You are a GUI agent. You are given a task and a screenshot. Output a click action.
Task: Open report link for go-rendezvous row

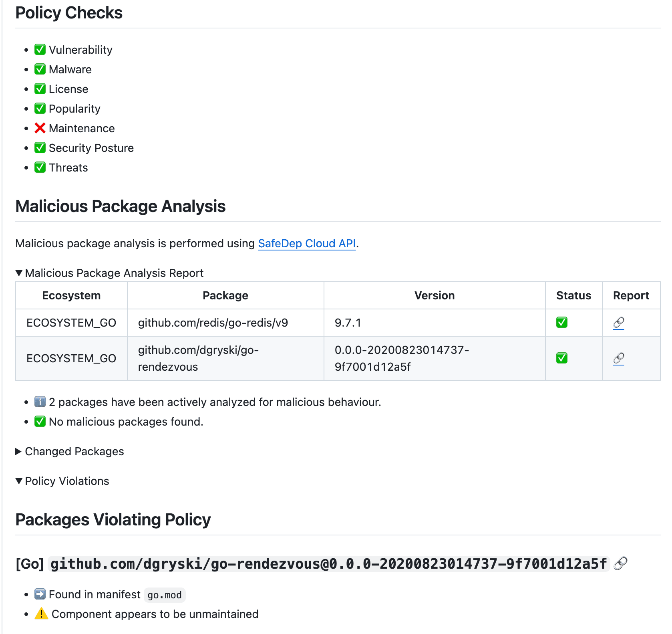coord(618,358)
